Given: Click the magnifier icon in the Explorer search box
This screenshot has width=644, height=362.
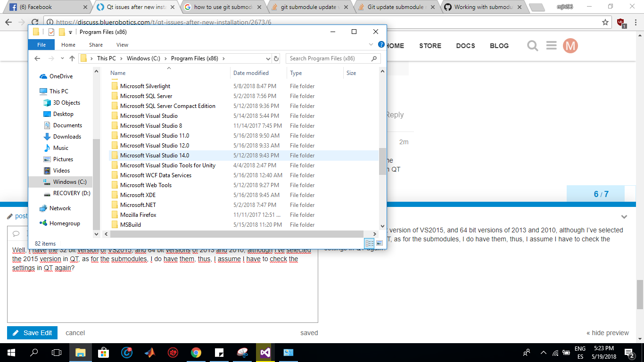Looking at the screenshot, I should pyautogui.click(x=374, y=58).
